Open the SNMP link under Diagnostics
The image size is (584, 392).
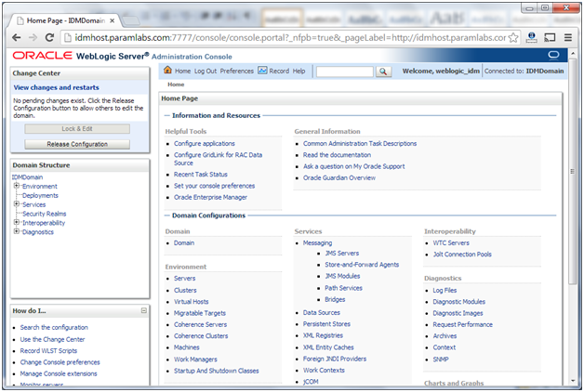point(441,359)
